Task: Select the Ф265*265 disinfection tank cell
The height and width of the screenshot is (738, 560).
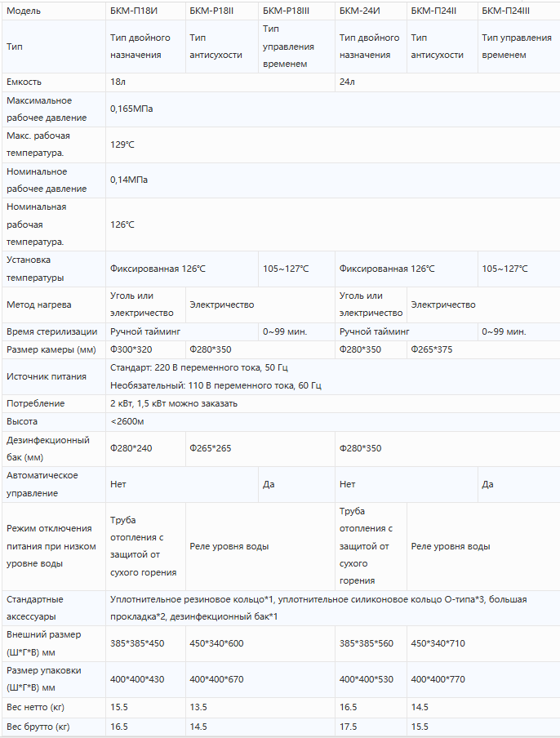Action: pos(211,448)
